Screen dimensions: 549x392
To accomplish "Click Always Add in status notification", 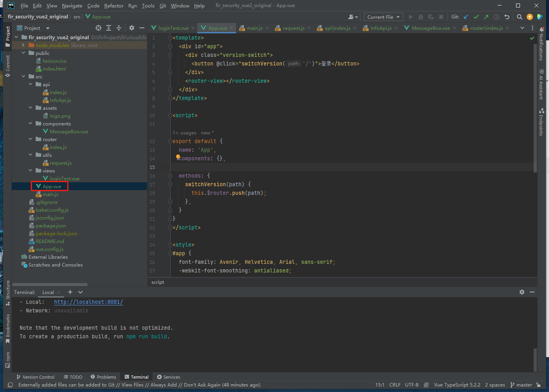I will point(164,385).
